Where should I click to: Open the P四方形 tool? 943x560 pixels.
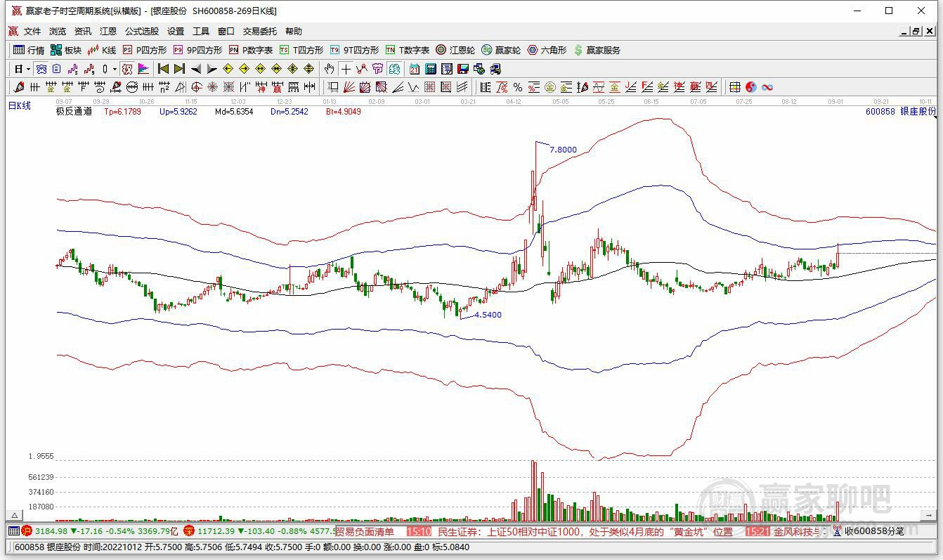pyautogui.click(x=145, y=50)
